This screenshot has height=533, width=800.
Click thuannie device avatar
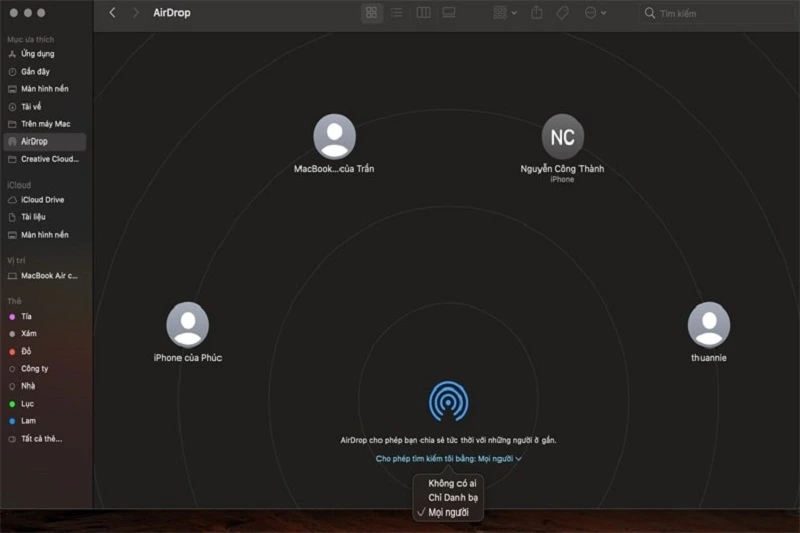point(709,325)
